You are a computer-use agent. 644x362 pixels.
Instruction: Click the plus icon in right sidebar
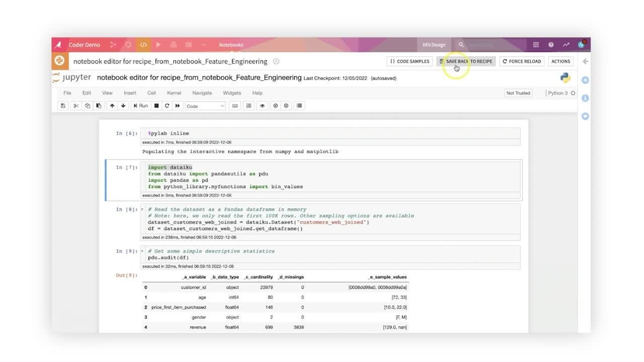585,80
